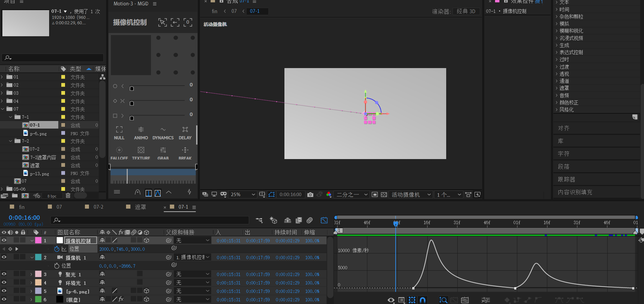Select the ANIMO tool
This screenshot has width=644, height=304.
click(x=141, y=133)
